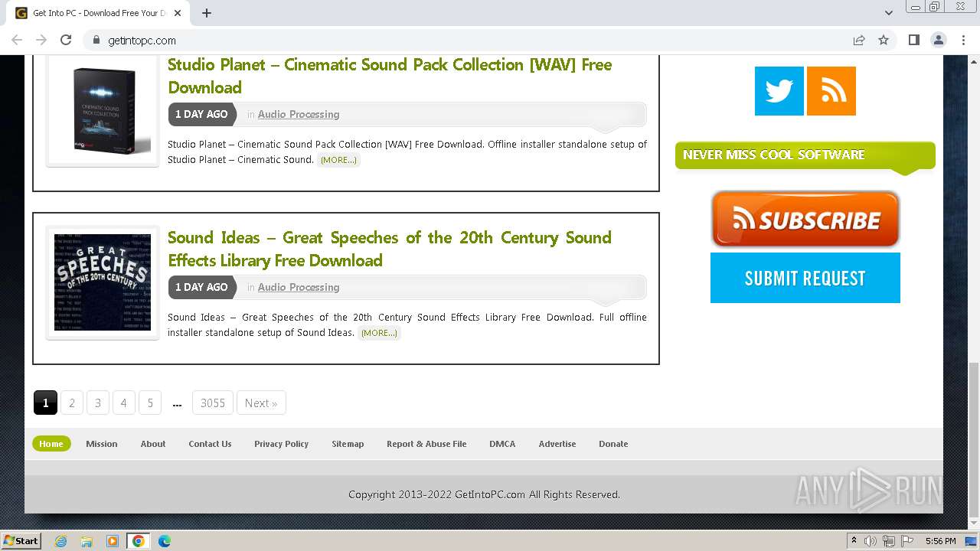980x551 pixels.
Task: Open the Twitter icon link
Action: (x=779, y=91)
